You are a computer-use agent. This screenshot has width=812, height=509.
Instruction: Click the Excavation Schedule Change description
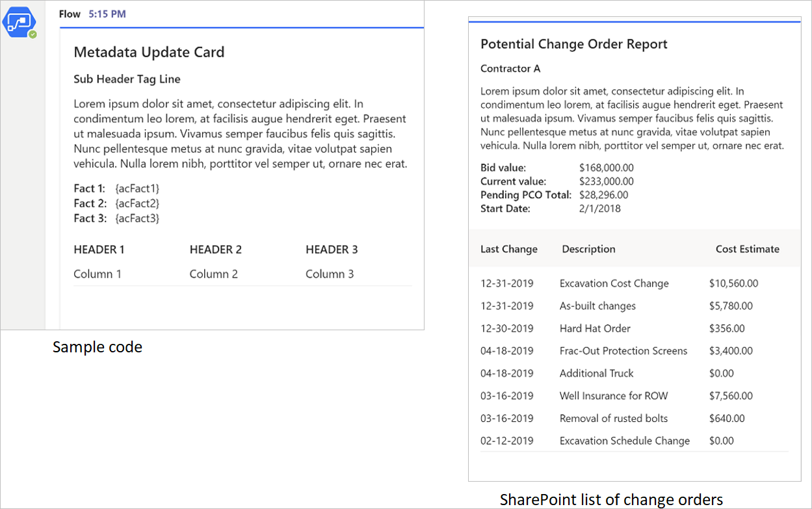click(x=625, y=441)
